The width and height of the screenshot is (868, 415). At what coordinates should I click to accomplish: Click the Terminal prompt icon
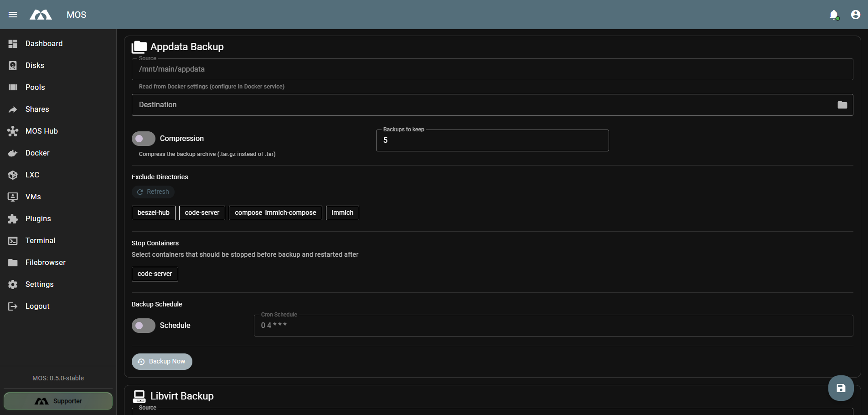[13, 241]
